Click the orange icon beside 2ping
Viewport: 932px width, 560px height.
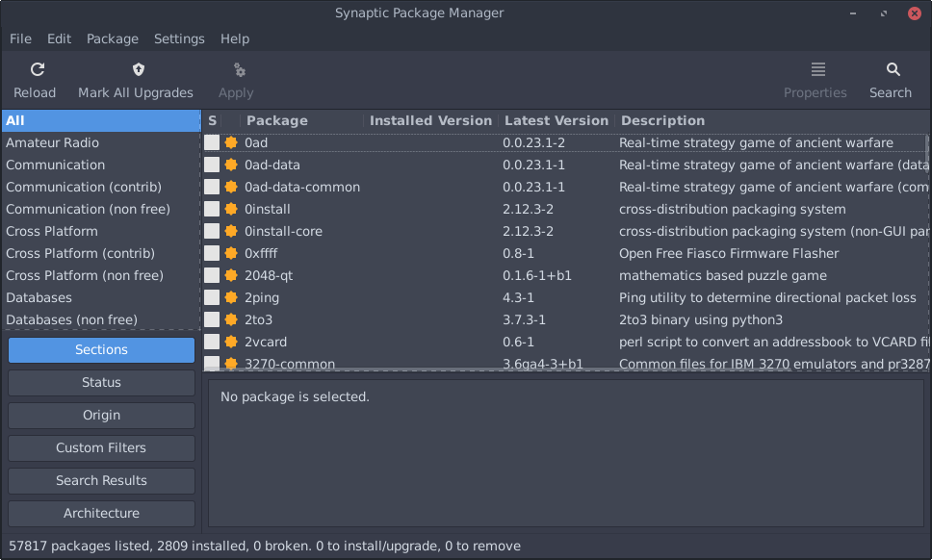[x=231, y=297]
